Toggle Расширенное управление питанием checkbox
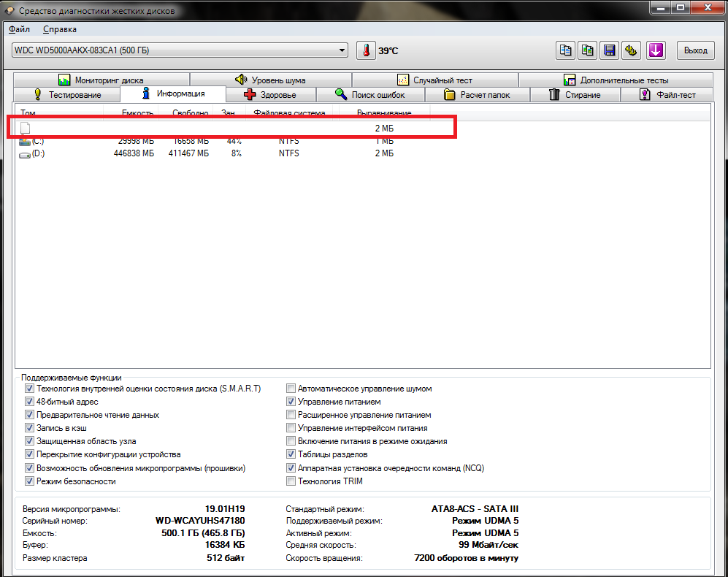 [x=291, y=415]
